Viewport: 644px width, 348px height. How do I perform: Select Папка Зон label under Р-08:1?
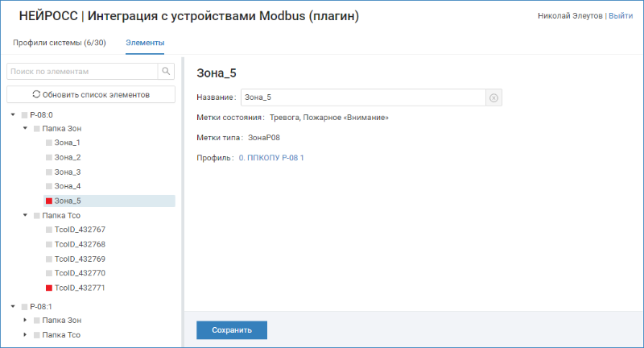pyautogui.click(x=62, y=321)
